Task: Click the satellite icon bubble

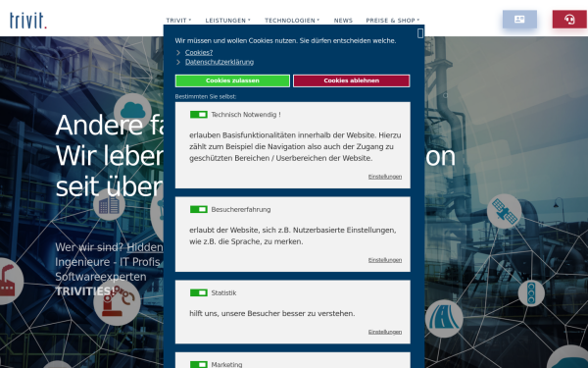Action: tap(504, 211)
